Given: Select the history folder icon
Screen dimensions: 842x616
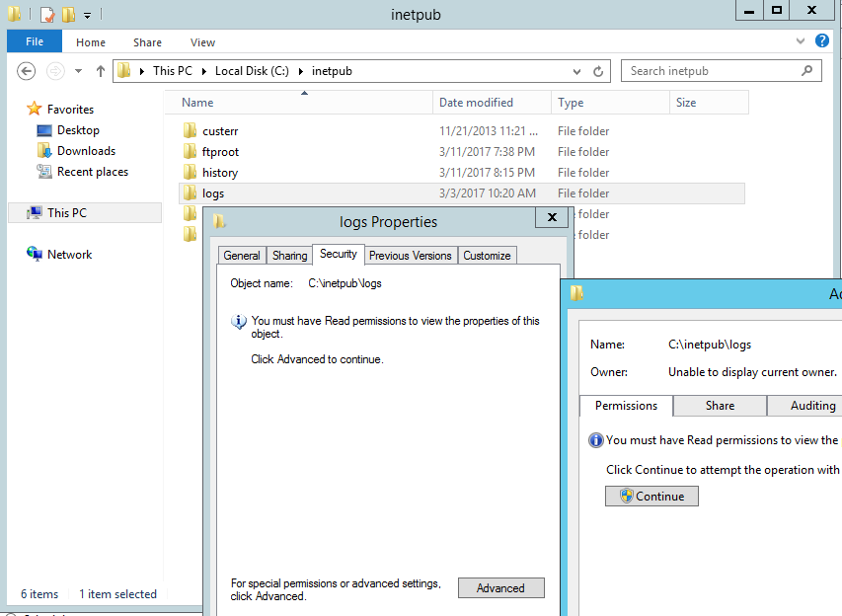Looking at the screenshot, I should [190, 173].
